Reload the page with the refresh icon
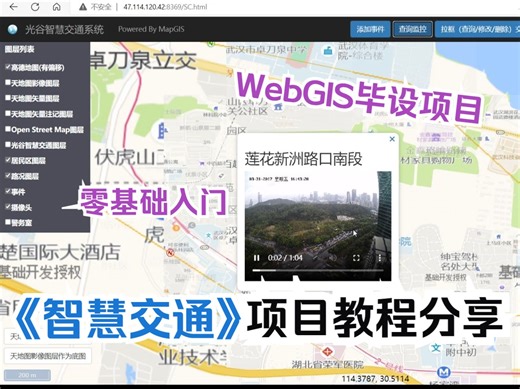 [35, 7]
